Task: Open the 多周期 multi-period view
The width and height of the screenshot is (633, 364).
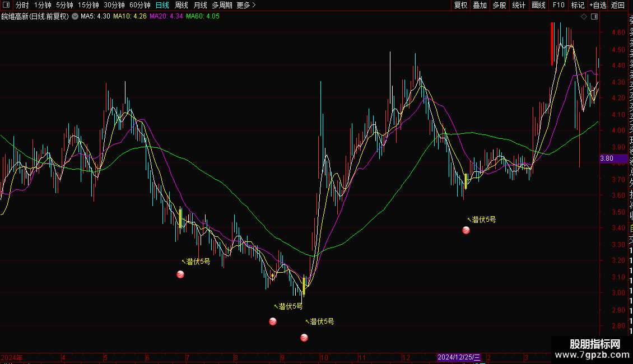Action: click(222, 5)
